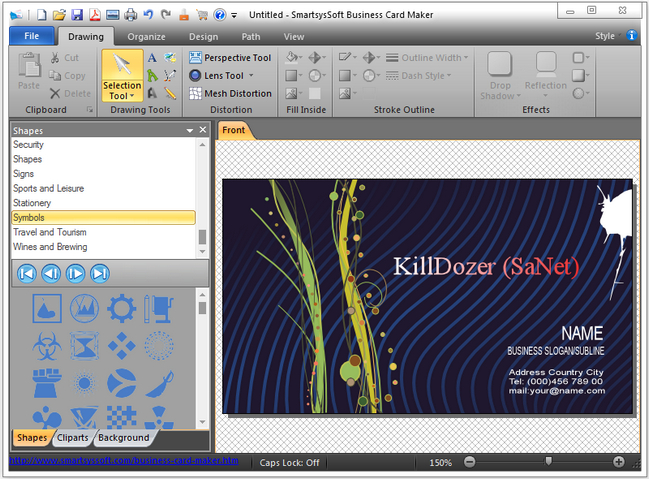Screen dimensions: 649x479
Task: Open the Selection Tool dropdown arrow
Action: pyautogui.click(x=132, y=96)
